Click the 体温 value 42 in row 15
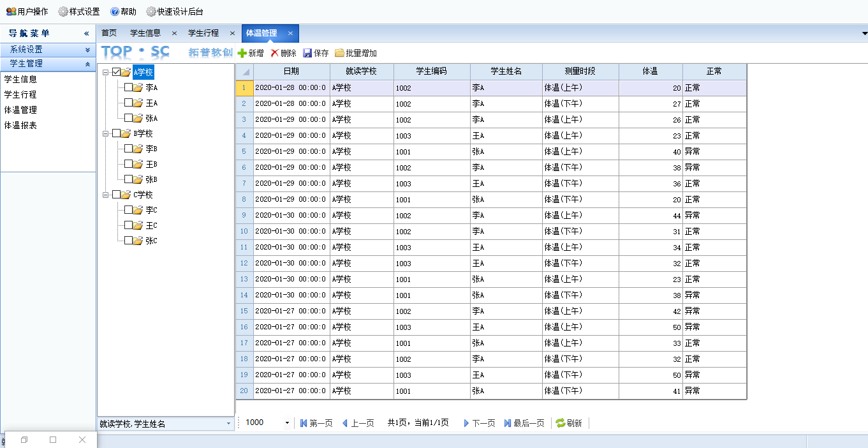868x448 pixels. point(651,311)
